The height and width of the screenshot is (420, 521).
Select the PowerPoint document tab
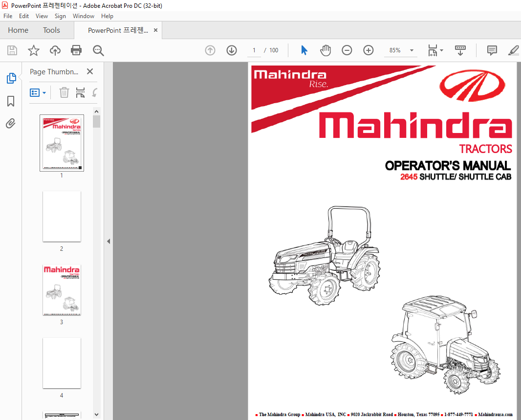coord(118,30)
